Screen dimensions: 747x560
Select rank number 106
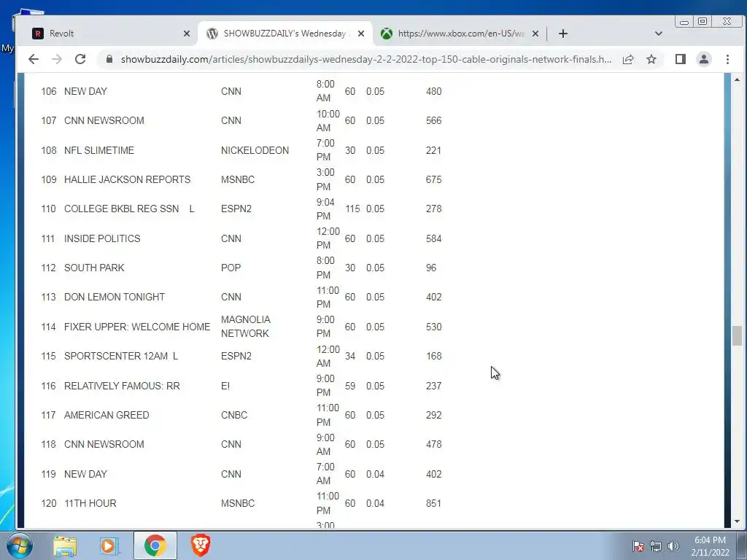(x=49, y=91)
